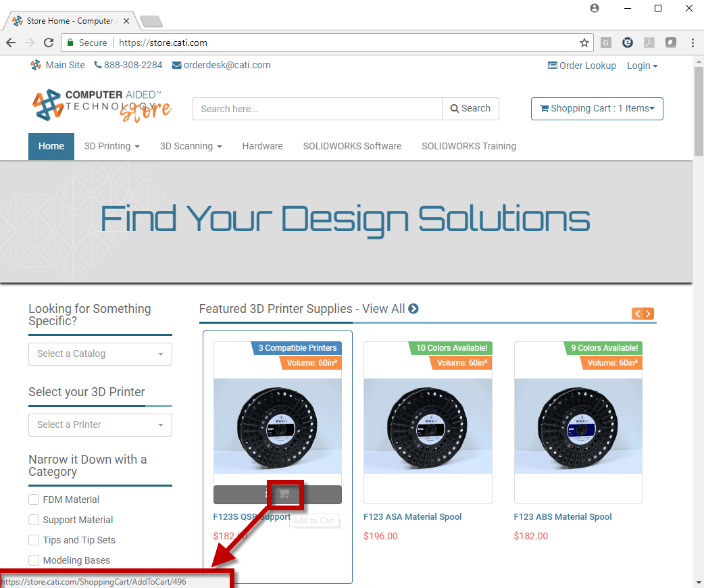
Task: Click the PDF extension icon in the toolbar
Action: (649, 43)
